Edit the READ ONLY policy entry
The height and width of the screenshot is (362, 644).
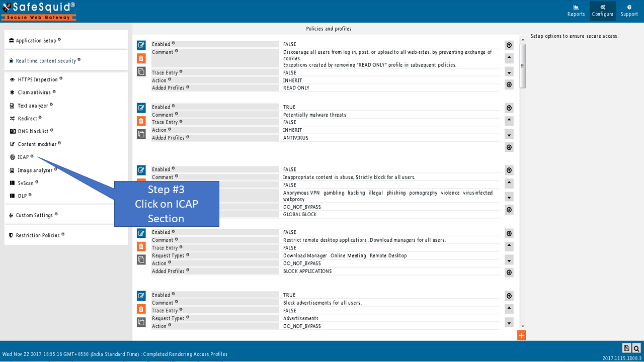point(141,45)
